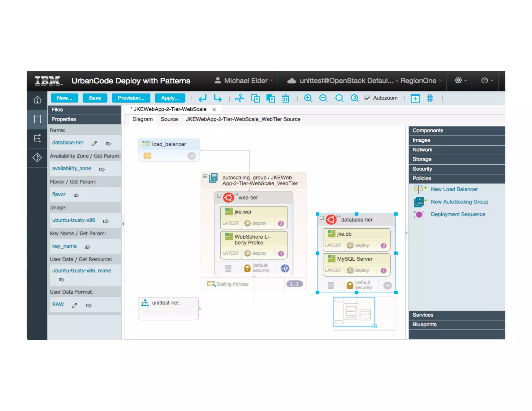Click the Zoom to Fit icon
Screen dimensions: 532x411
(355, 98)
